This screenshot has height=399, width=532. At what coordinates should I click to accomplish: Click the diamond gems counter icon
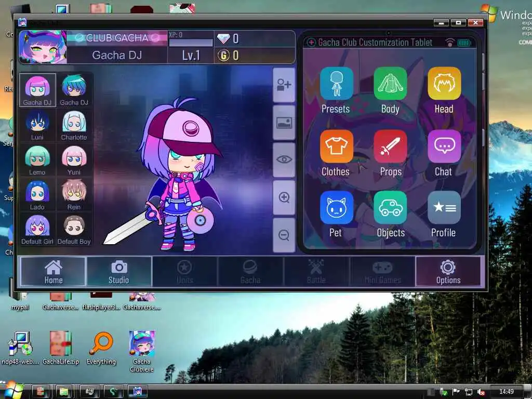tap(223, 39)
